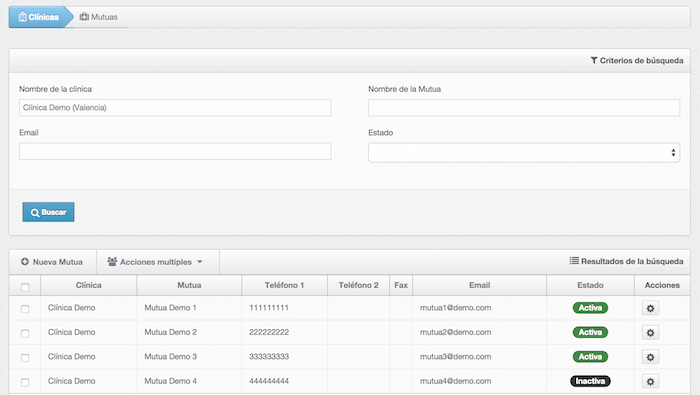Switch to the Mutuas breadcrumb tab

99,17
